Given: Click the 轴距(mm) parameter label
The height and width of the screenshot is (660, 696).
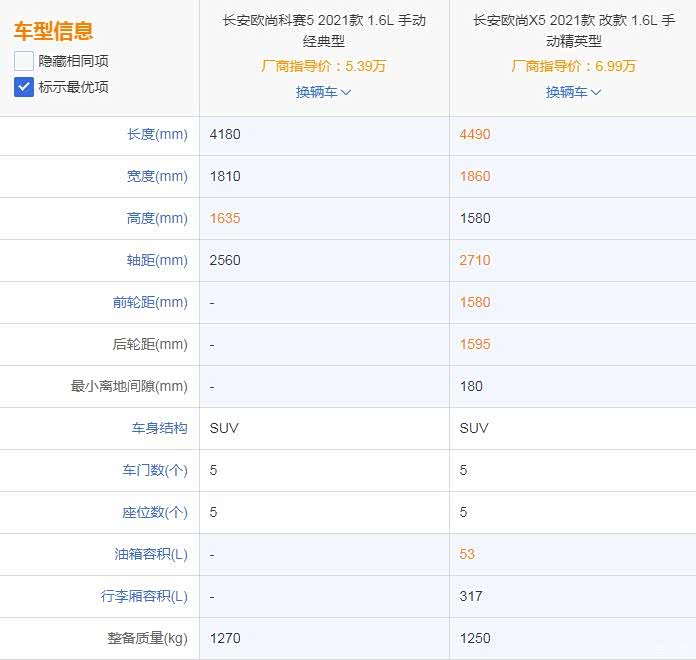Looking at the screenshot, I should [x=157, y=260].
